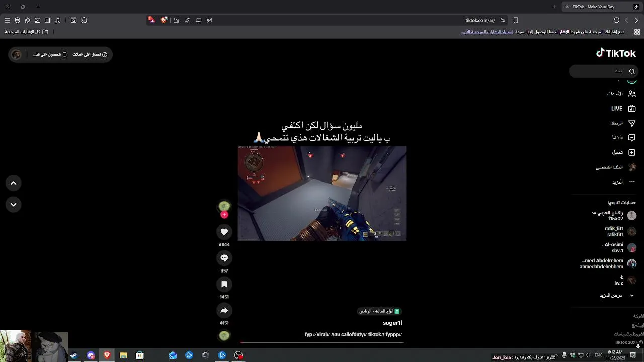644x362 pixels.
Task: Open followed account f15x02
Action: click(614, 216)
